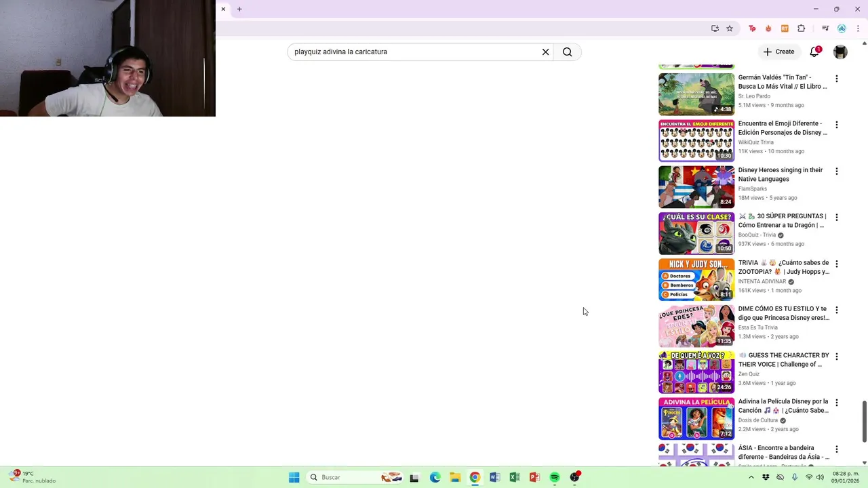
Task: Open the Germán Valdés 'Tin Tan' video thumbnail
Action: tap(696, 94)
